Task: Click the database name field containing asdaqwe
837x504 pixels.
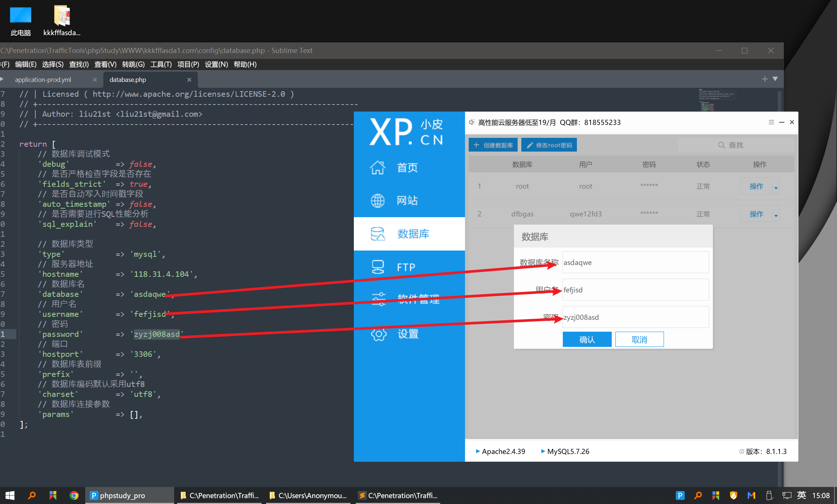Action: [x=635, y=262]
